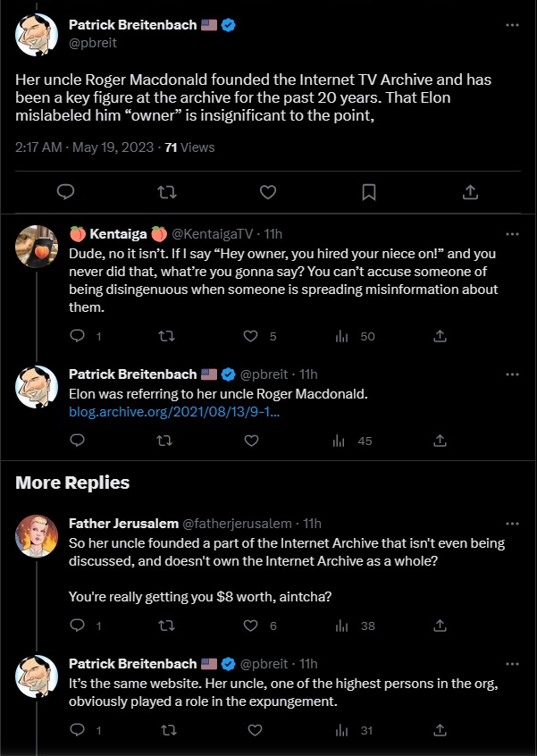Share the main tweet via upload icon
This screenshot has height=756, width=537.
coord(470,192)
